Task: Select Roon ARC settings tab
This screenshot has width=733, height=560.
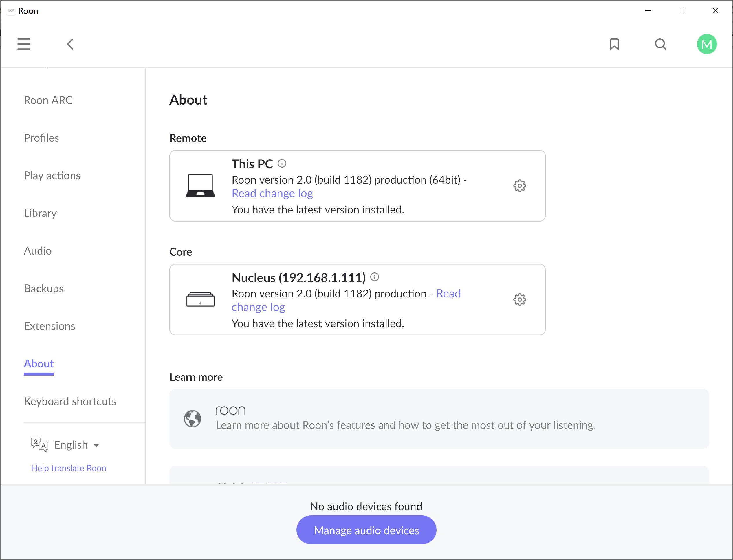Action: 48,100
